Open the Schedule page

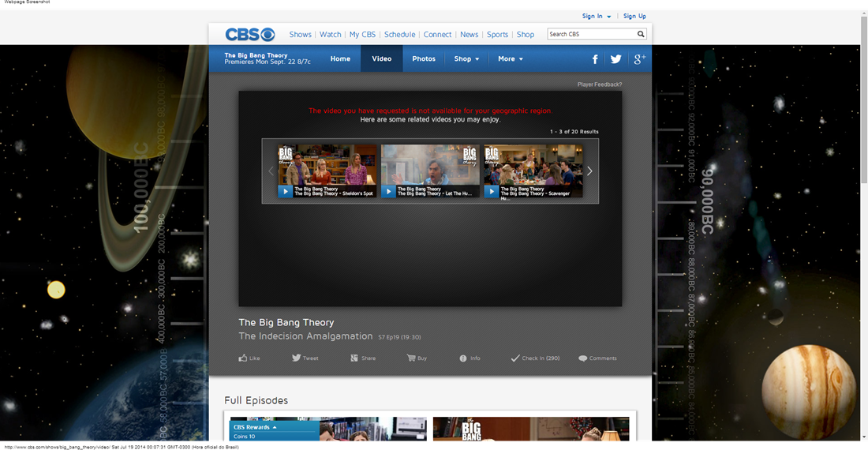[x=400, y=34]
